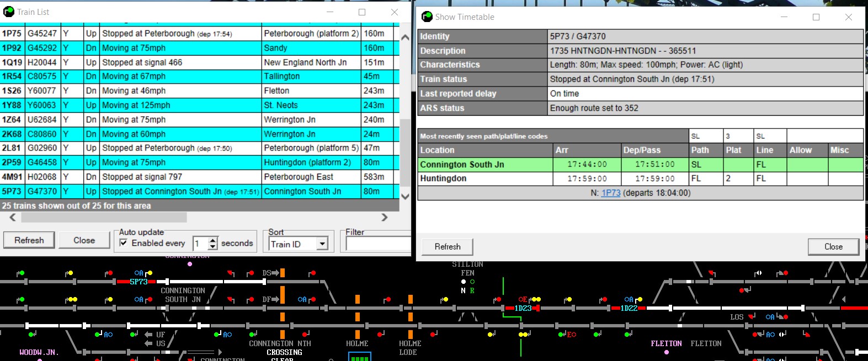The height and width of the screenshot is (361, 868).
Task: Click Refresh in the Show Timetable window
Action: pos(448,246)
